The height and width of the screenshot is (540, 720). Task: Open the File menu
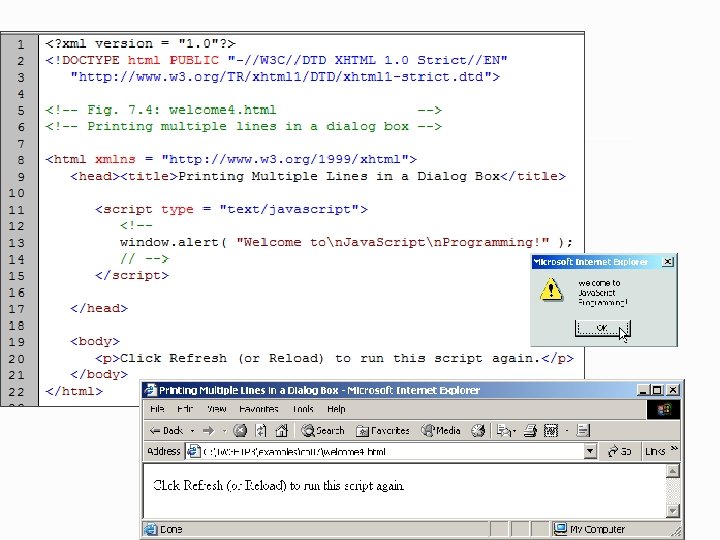157,409
